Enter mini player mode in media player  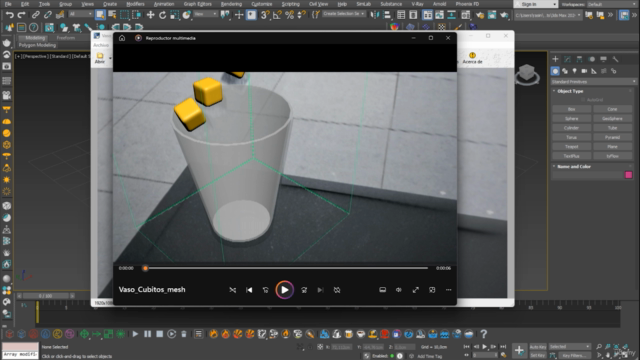pyautogui.click(x=432, y=290)
